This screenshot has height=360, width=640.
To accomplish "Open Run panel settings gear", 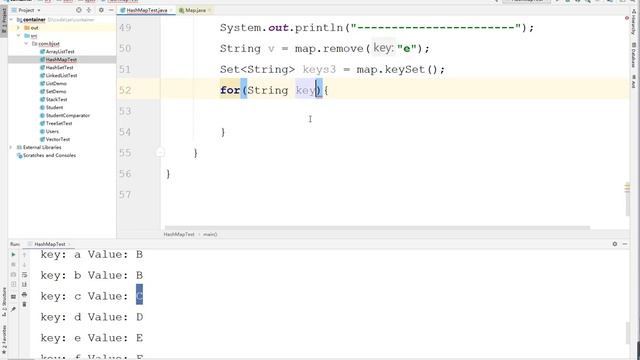I will (x=615, y=244).
